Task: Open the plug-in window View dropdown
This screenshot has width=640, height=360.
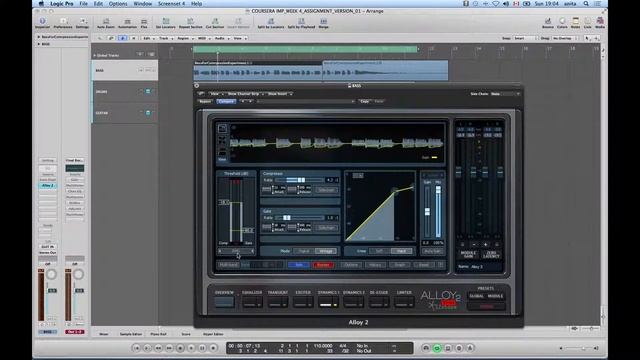Action: point(216,94)
